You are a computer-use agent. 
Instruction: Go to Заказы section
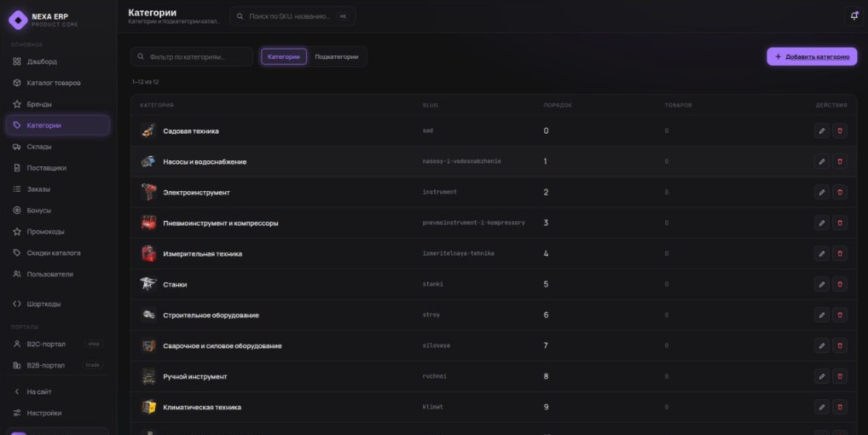58,189
